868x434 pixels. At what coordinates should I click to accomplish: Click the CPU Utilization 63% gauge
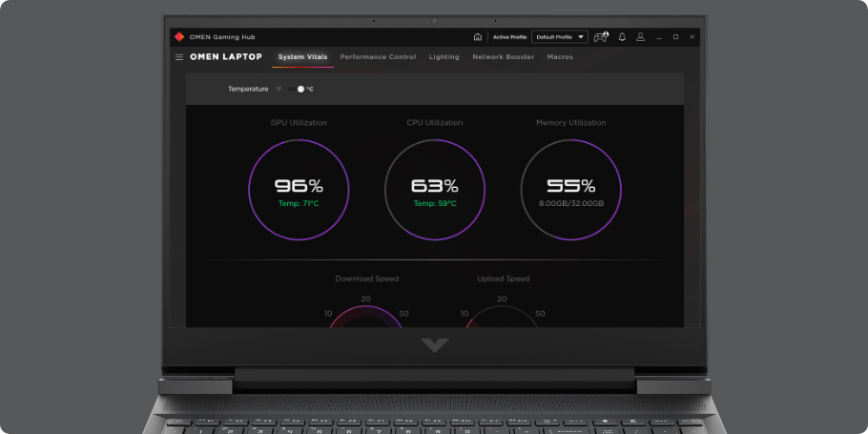(x=435, y=190)
